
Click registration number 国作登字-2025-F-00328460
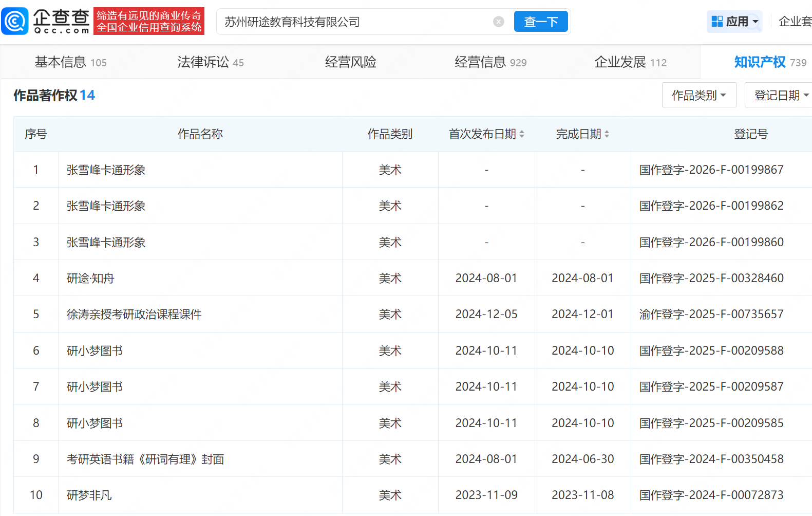(711, 278)
